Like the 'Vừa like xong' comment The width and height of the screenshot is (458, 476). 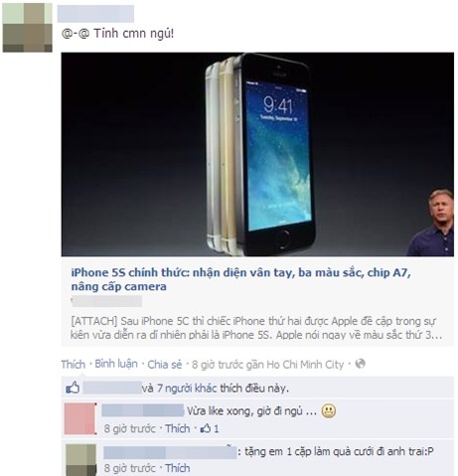coord(178,428)
